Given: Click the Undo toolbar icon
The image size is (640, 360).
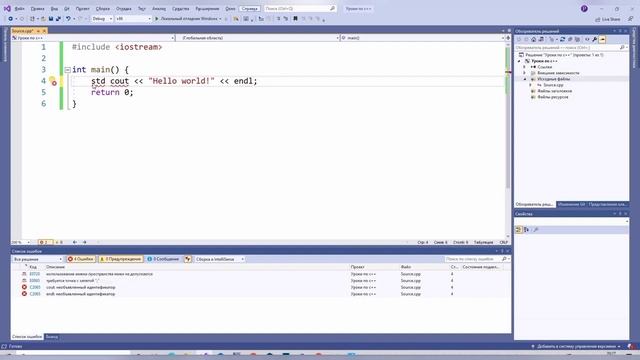Looking at the screenshot, I should click(x=68, y=19).
